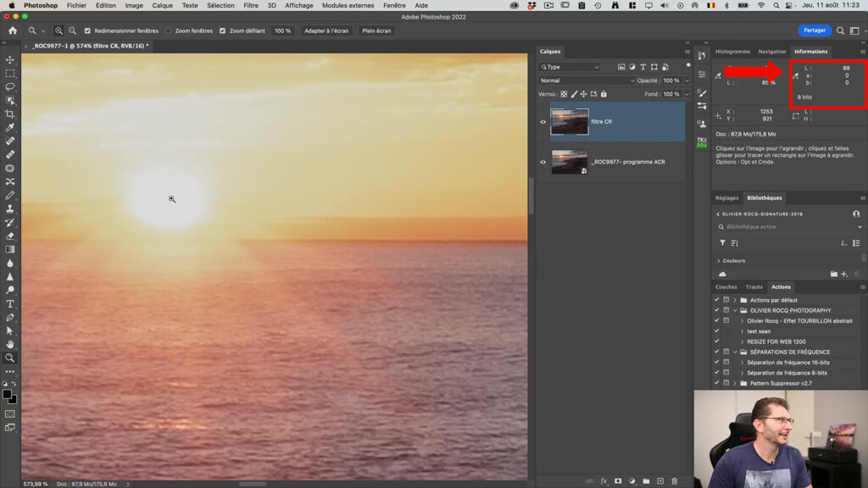Select the Zoom tool
Image resolution: width=868 pixels, height=488 pixels.
[x=10, y=357]
